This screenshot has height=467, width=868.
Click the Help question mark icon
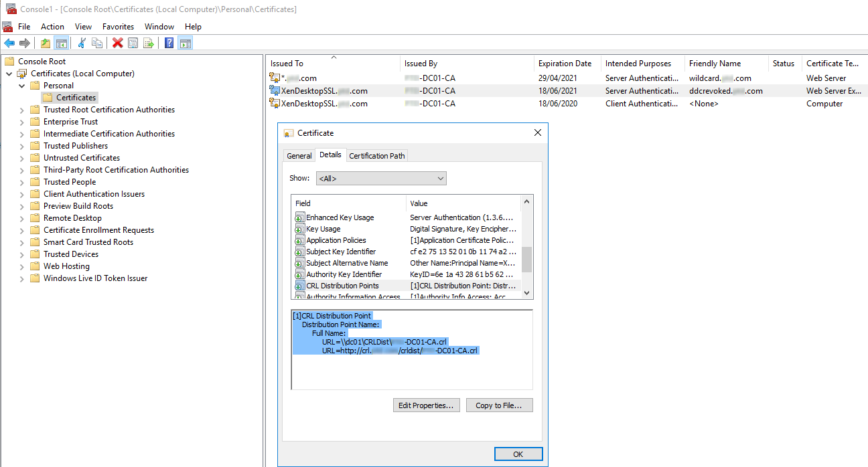tap(169, 42)
